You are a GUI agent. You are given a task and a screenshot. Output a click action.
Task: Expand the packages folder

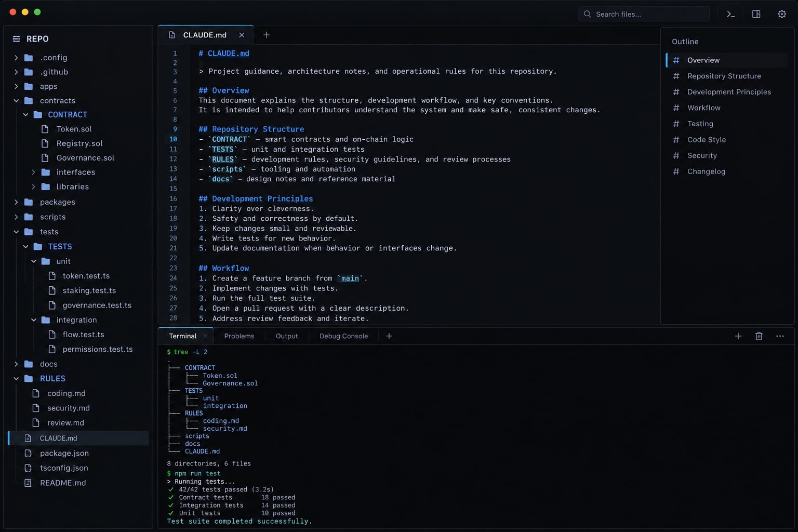coord(16,202)
